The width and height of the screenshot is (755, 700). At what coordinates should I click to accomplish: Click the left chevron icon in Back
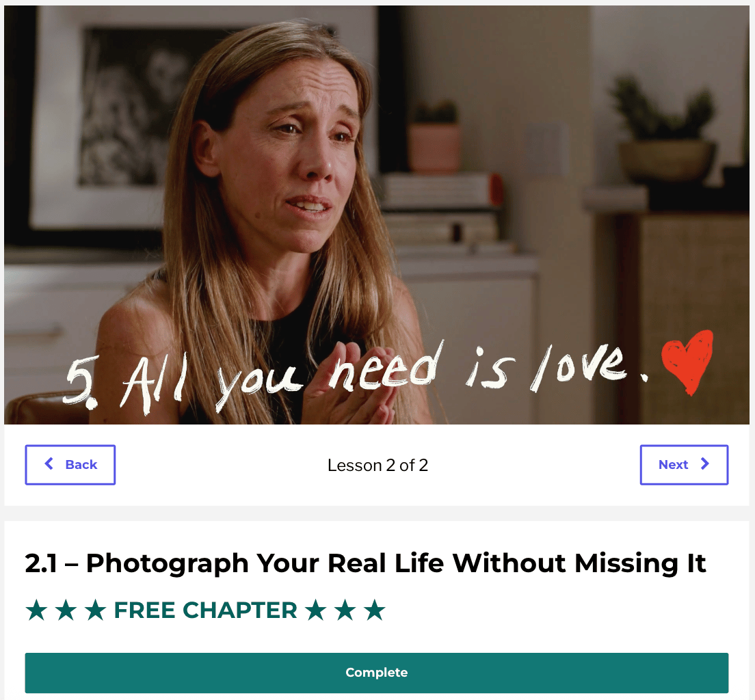[49, 463]
